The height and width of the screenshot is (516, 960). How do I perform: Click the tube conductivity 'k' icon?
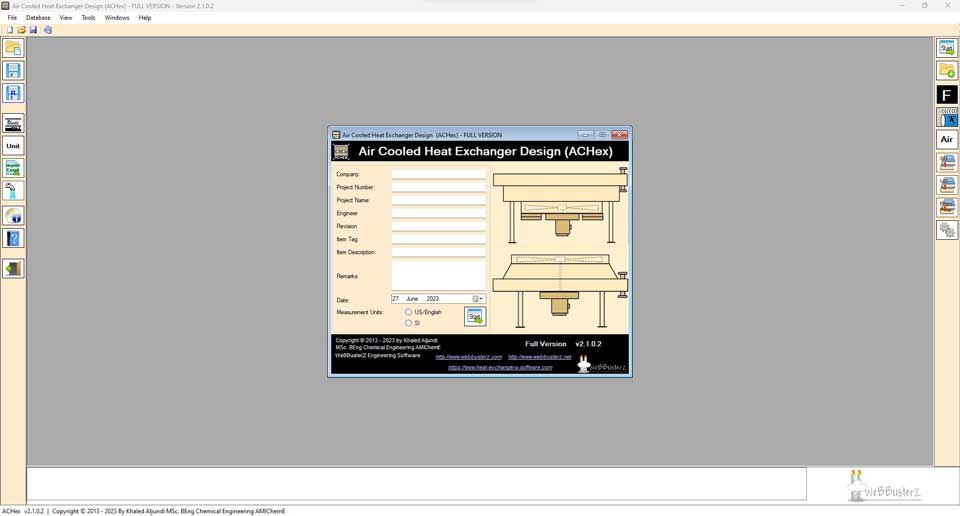947,117
